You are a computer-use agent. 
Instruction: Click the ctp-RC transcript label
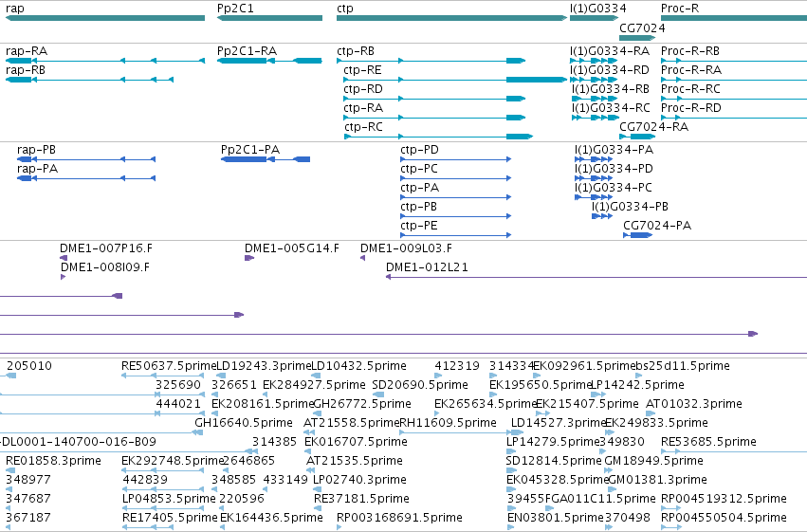(363, 127)
